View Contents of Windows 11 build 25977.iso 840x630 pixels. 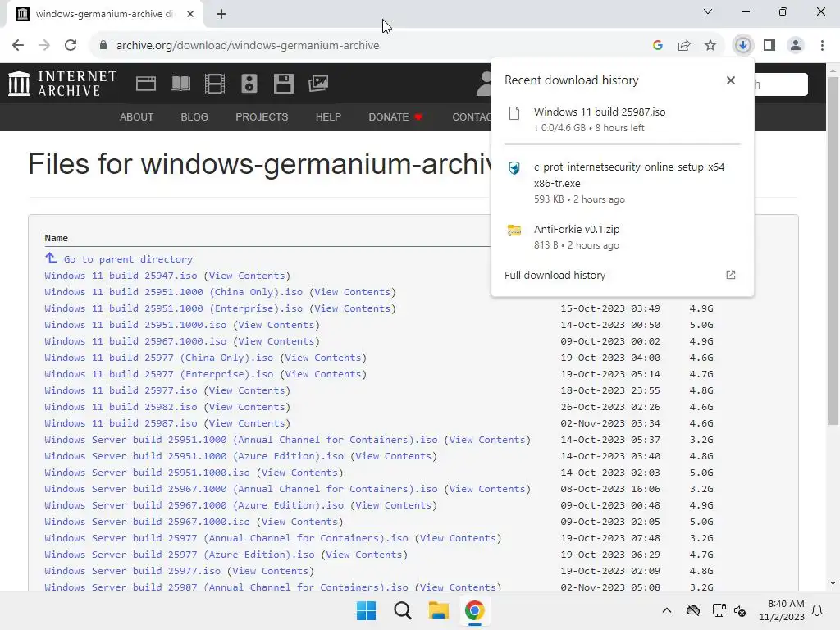coord(246,390)
